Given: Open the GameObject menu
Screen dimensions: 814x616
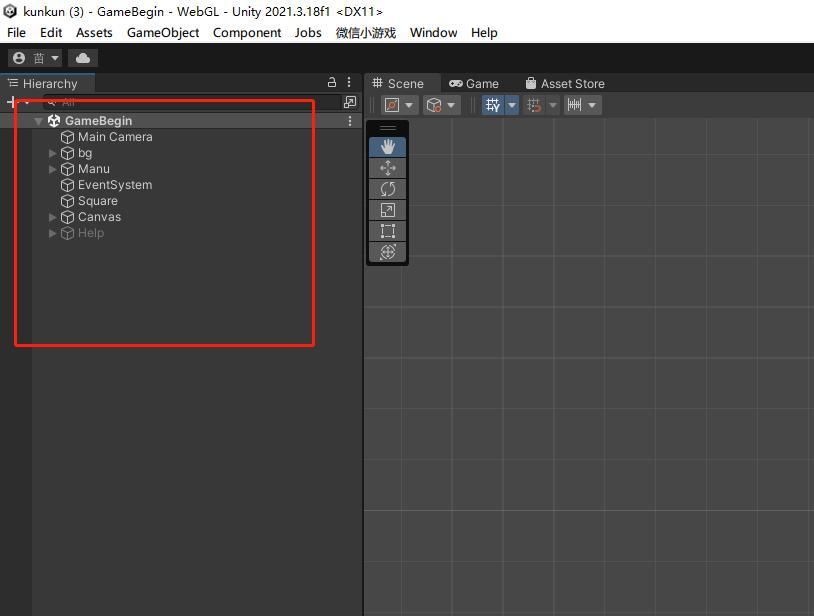Looking at the screenshot, I should click(162, 33).
